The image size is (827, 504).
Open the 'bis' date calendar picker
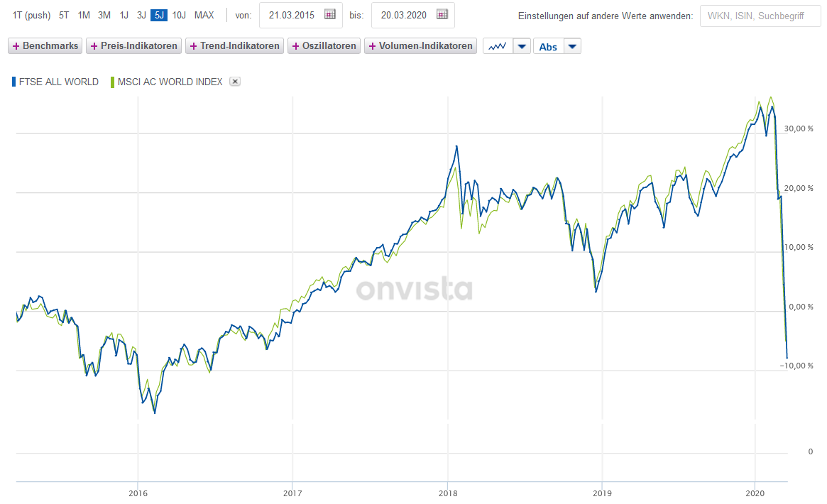click(442, 14)
